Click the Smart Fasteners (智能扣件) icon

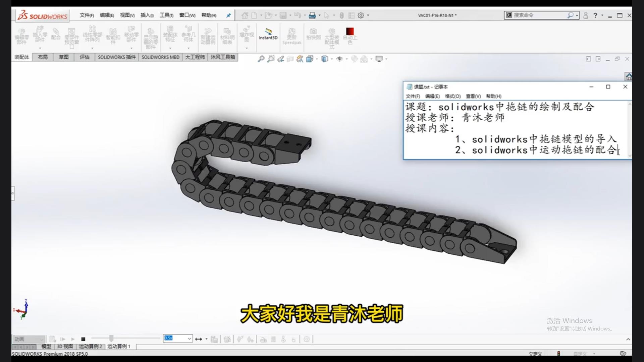tap(113, 36)
